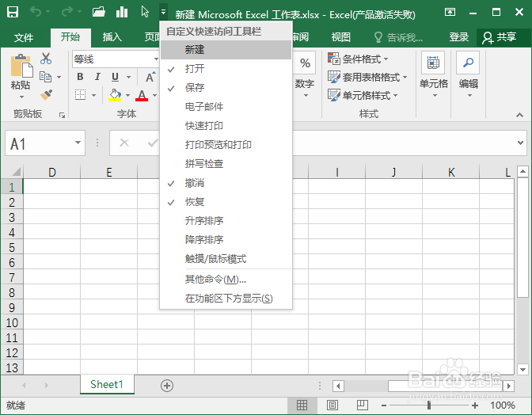532x415 pixels.
Task: Enable 电子邮件 in quick access menu
Action: (x=226, y=107)
